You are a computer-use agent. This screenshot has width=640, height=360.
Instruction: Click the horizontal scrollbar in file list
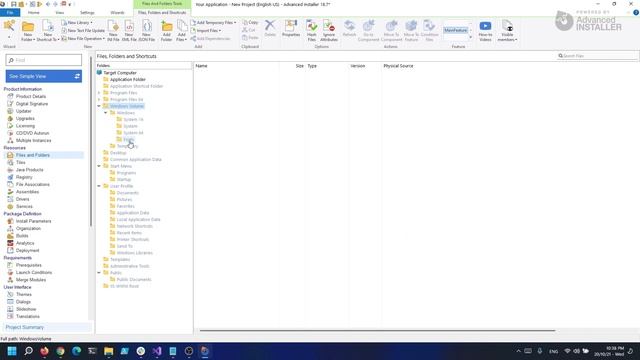click(x=377, y=330)
